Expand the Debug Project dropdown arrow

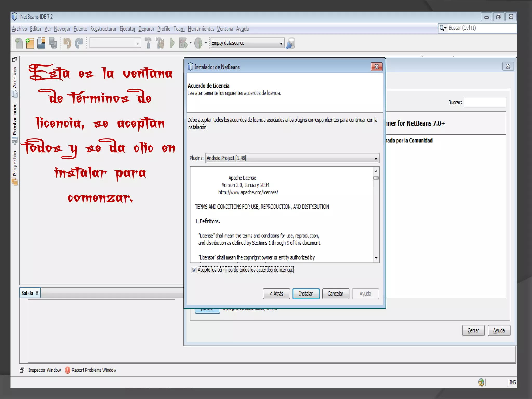pyautogui.click(x=191, y=43)
